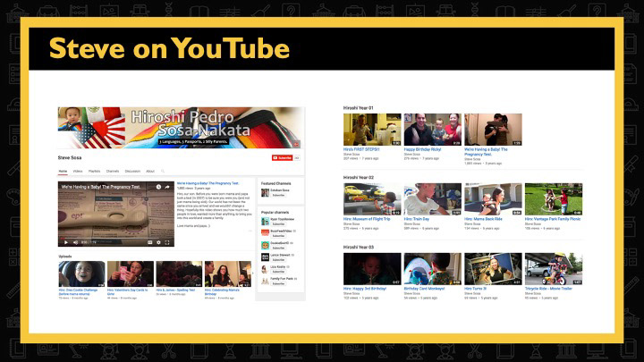
Task: Open Lance Stewart channel avatar
Action: pos(265,257)
